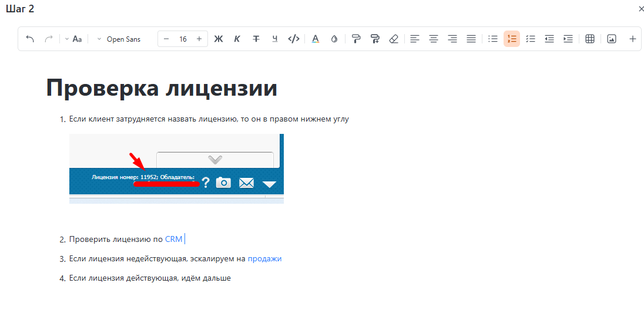
Task: Open the CRM link
Action: [173, 240]
